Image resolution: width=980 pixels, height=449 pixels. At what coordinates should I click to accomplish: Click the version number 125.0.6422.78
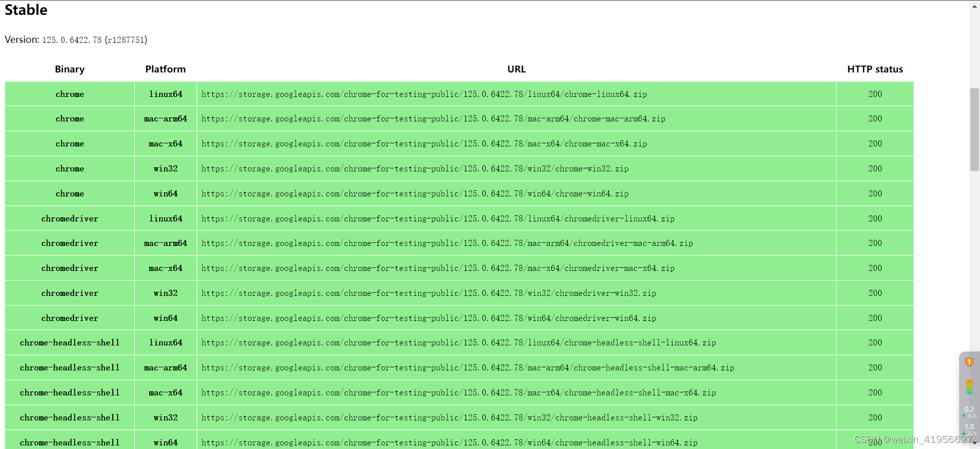[x=72, y=40]
